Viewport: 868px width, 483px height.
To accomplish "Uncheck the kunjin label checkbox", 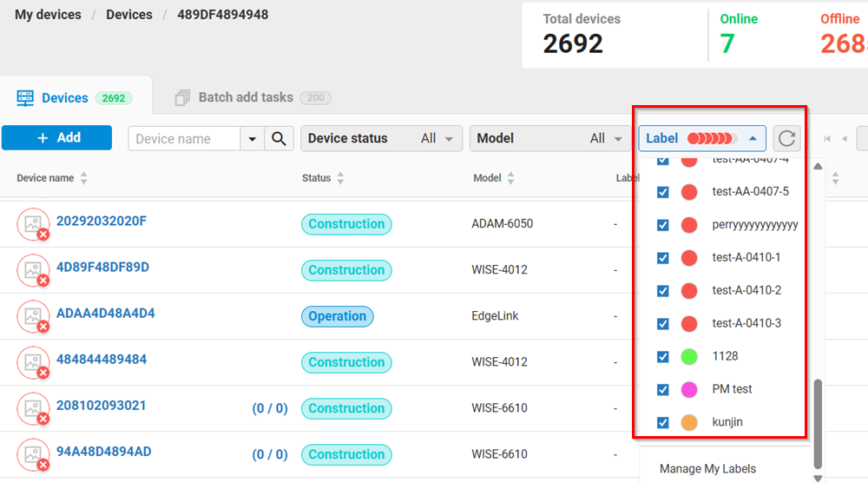I will (663, 422).
